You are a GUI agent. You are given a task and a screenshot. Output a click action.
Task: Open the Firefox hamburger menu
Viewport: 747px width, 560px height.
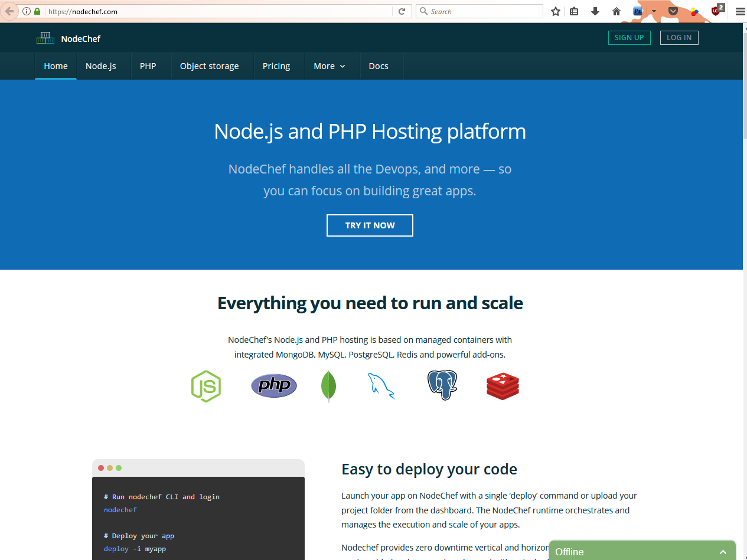[x=740, y=11]
